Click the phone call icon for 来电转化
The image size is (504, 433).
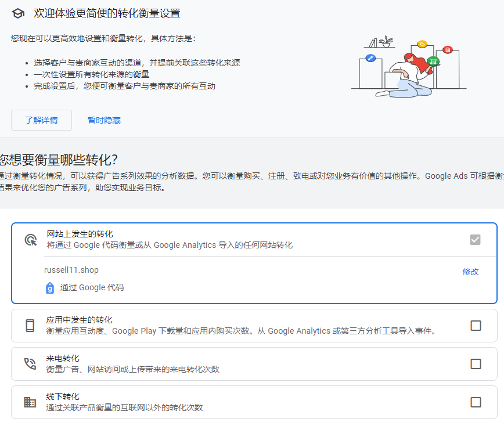pyautogui.click(x=31, y=364)
